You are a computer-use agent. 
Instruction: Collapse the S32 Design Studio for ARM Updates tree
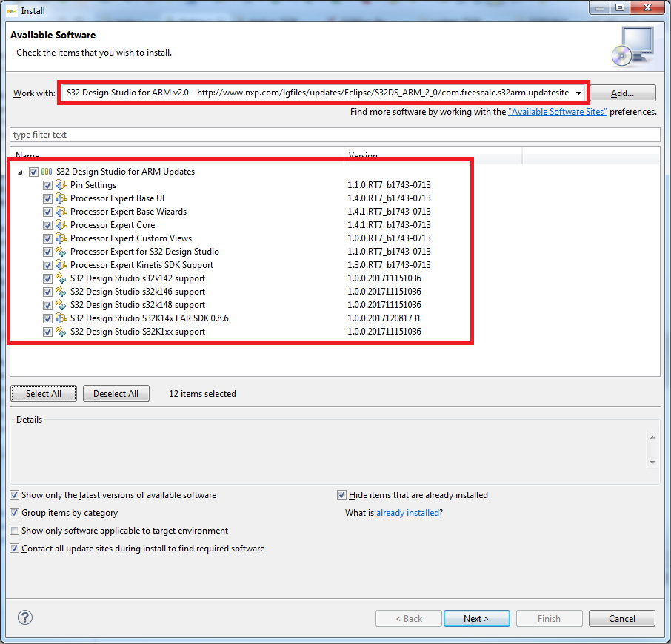pyautogui.click(x=20, y=172)
